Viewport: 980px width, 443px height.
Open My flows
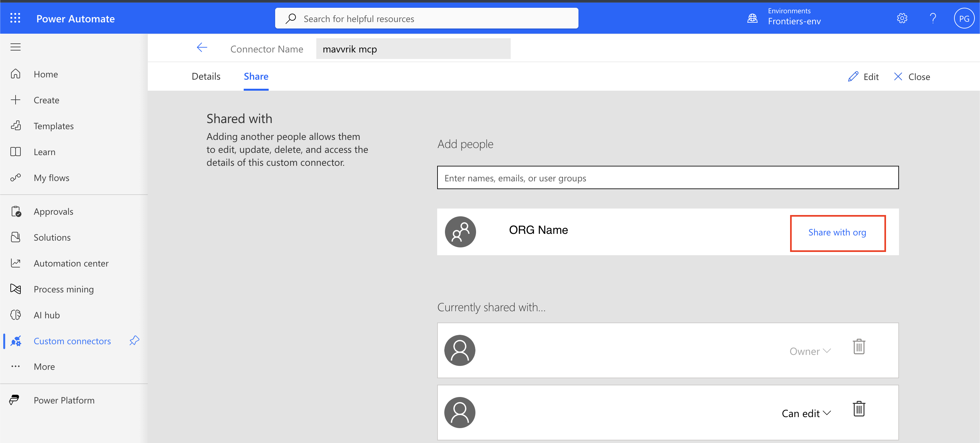[51, 178]
